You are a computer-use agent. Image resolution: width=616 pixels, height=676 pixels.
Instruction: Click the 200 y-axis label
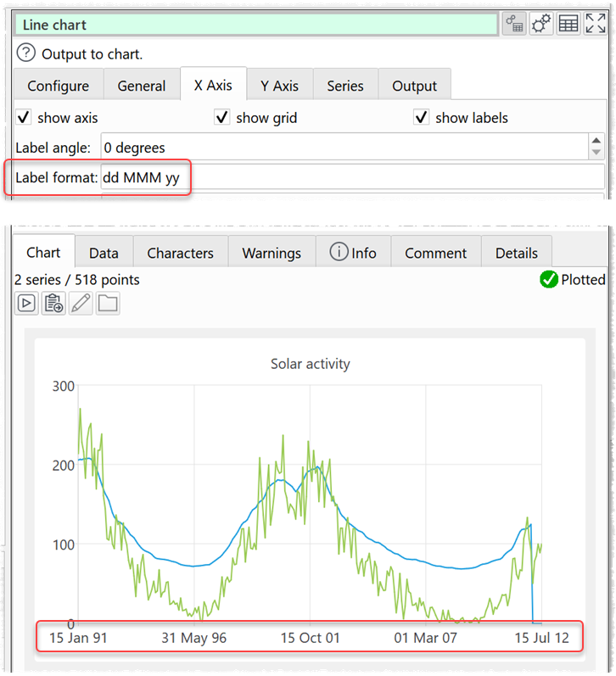[x=64, y=466]
